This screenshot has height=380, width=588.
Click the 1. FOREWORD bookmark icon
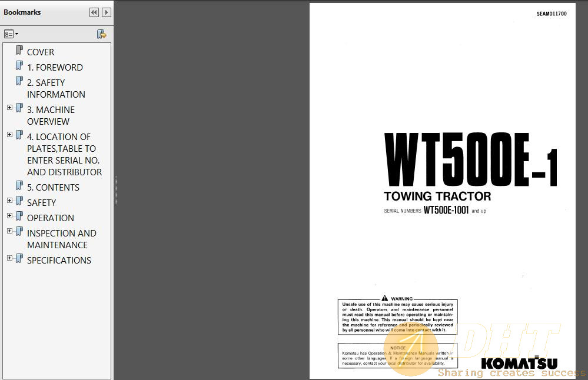[x=19, y=65]
